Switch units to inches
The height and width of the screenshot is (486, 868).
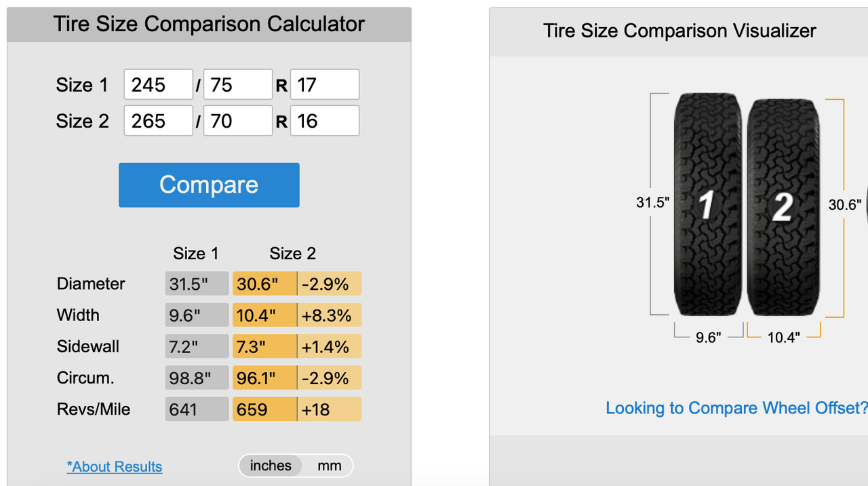tap(271, 466)
